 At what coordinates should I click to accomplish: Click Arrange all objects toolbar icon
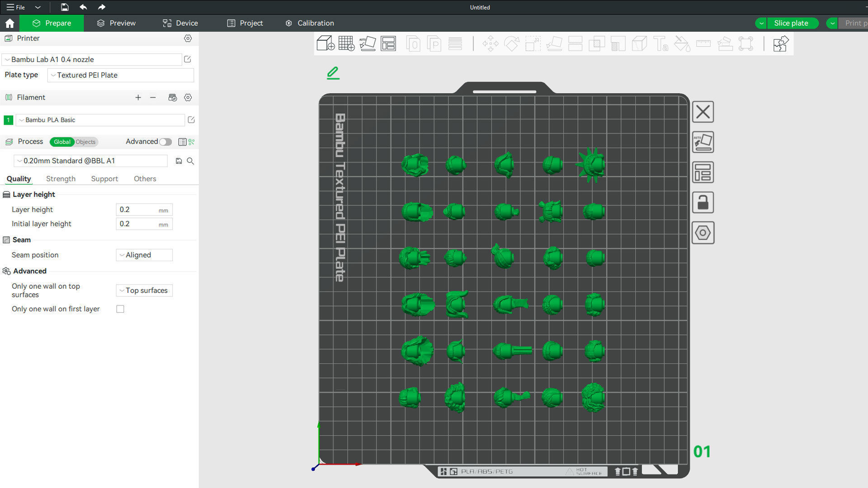click(x=388, y=44)
